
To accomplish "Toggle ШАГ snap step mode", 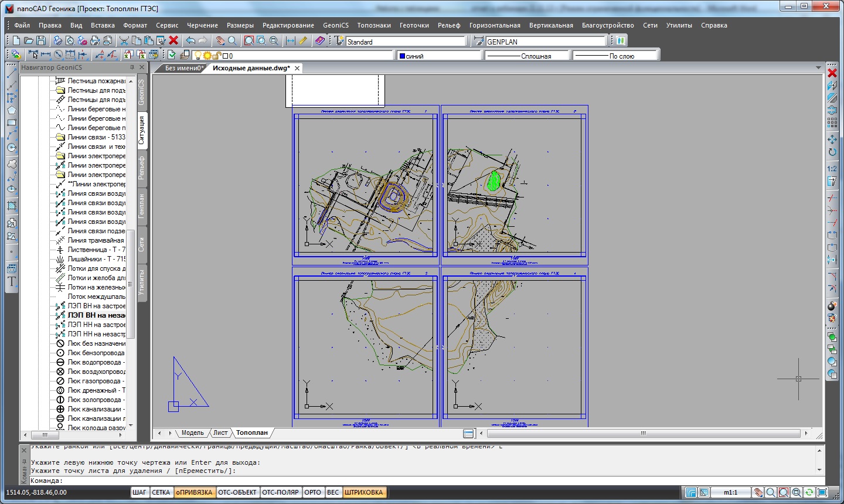I will [x=139, y=492].
